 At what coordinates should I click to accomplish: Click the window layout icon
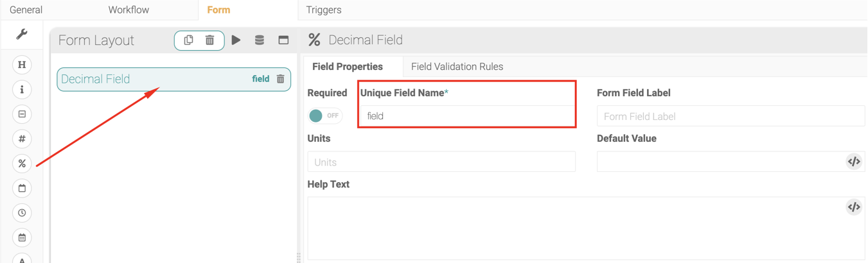pos(283,40)
